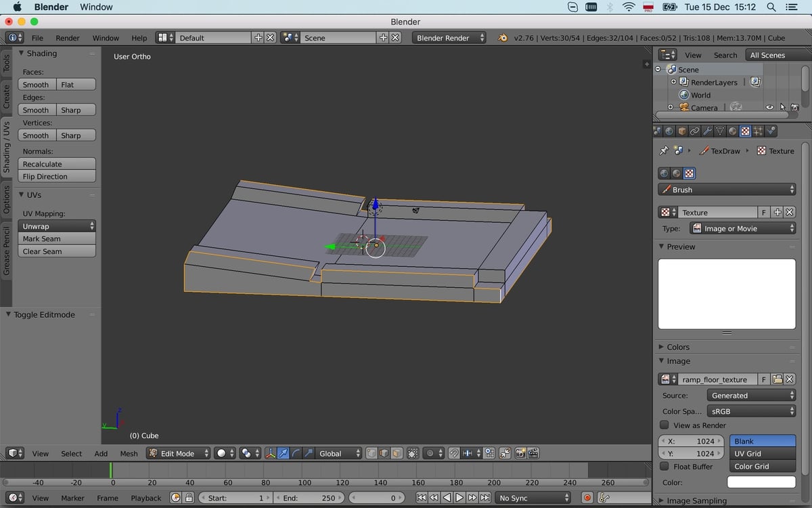
Task: Enable the View as Render checkbox
Action: pos(664,425)
